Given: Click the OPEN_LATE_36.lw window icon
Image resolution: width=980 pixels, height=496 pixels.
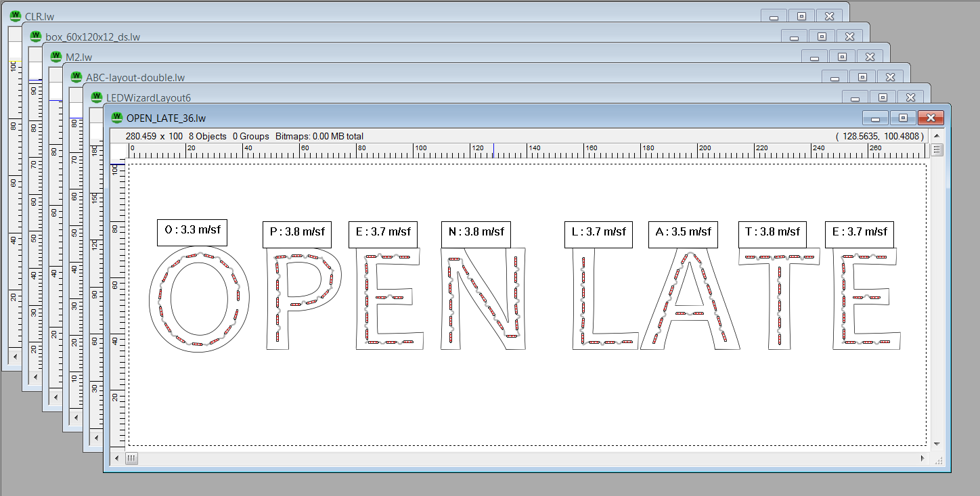Looking at the screenshot, I should (117, 118).
